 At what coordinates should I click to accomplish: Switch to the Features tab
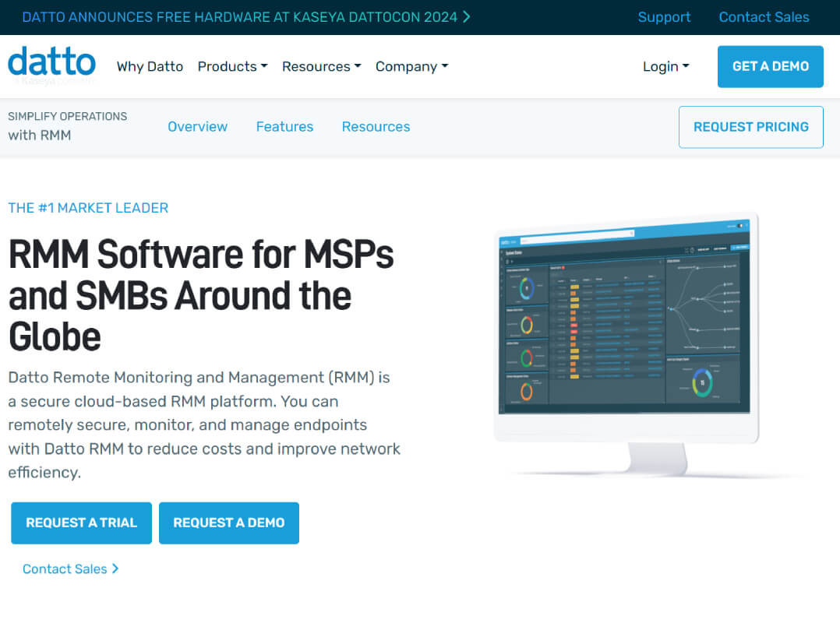tap(284, 127)
